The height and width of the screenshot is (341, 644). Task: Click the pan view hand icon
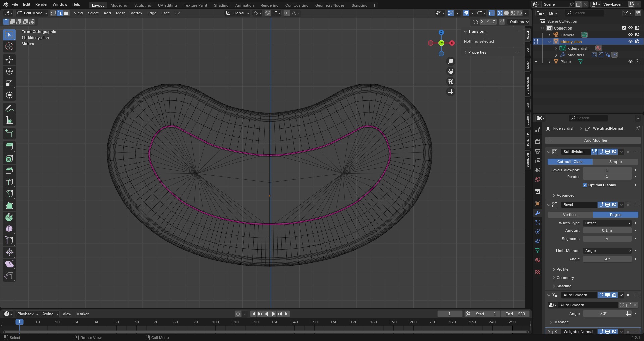click(451, 71)
